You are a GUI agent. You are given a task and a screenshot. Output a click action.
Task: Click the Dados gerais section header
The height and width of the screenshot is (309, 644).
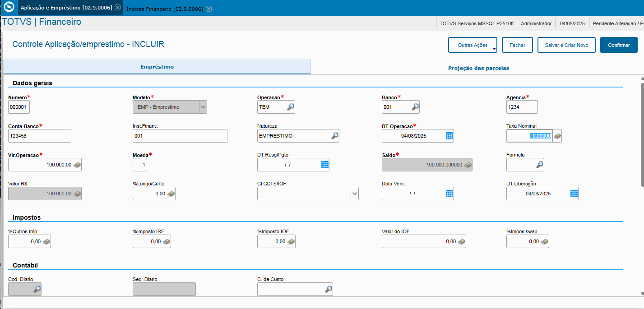tap(32, 83)
